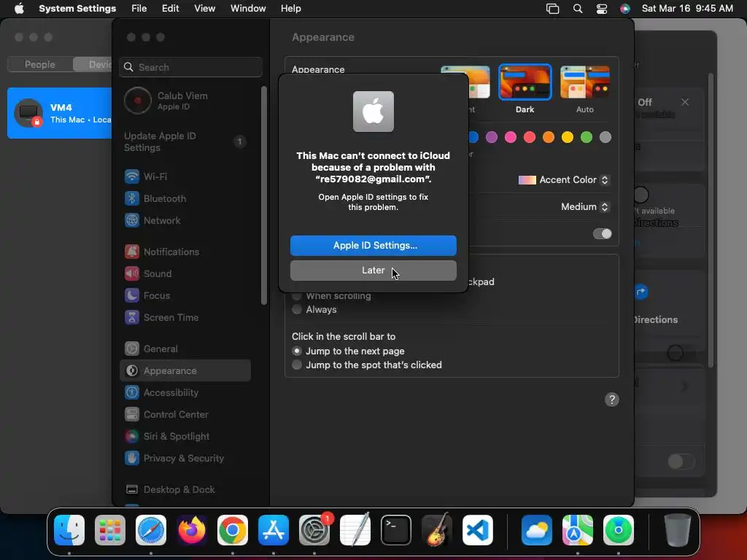Open Control Center in menu bar

[x=602, y=9]
